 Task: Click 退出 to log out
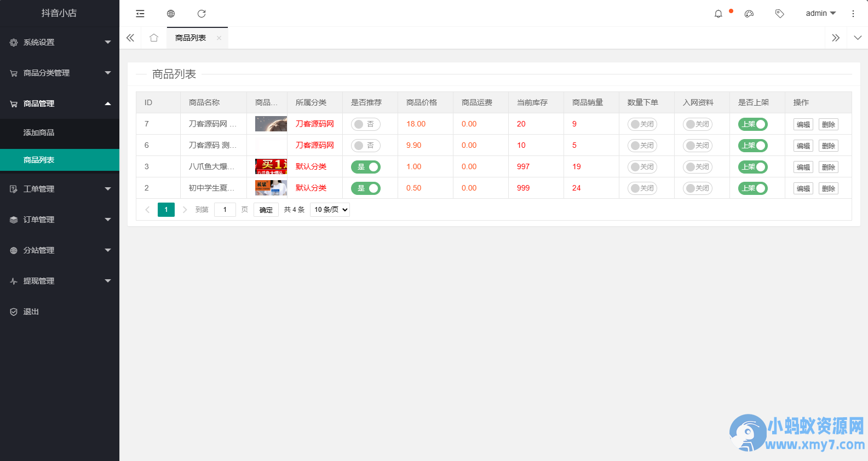tap(60, 312)
